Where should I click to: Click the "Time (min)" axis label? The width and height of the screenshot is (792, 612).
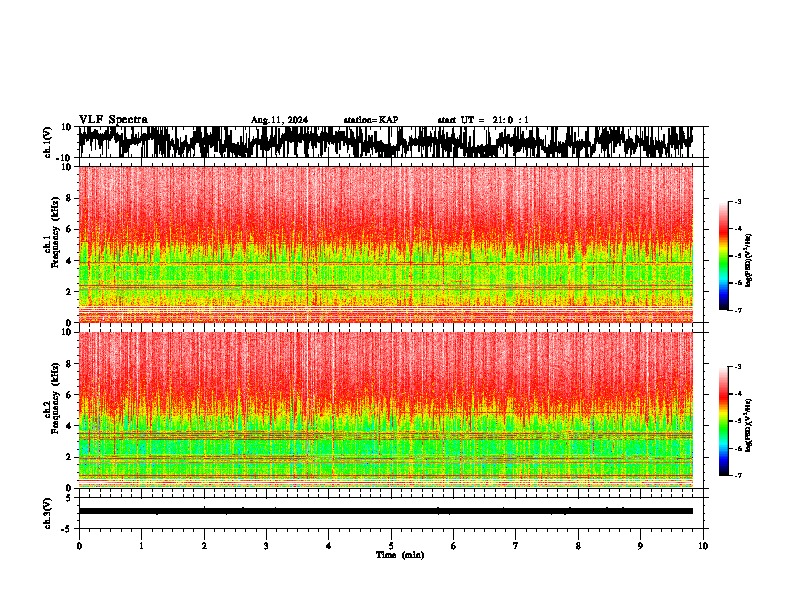click(x=400, y=555)
